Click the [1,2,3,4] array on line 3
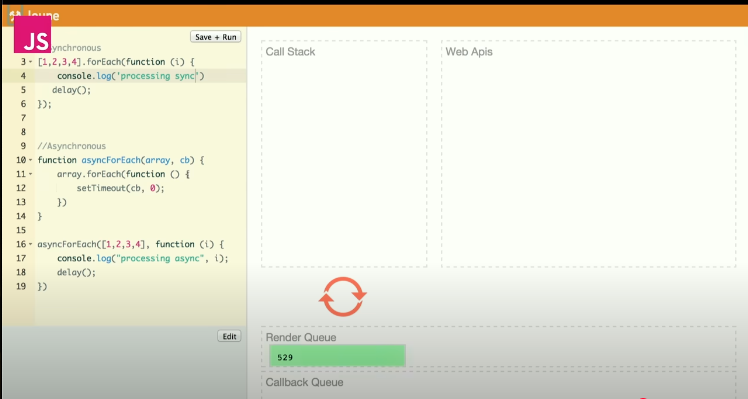Viewport: 748px width, 399px height. [60, 62]
